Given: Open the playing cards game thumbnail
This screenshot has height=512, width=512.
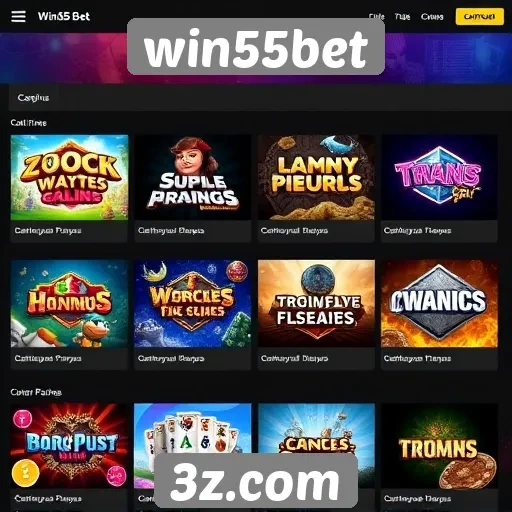Looking at the screenshot, I should click(193, 428).
